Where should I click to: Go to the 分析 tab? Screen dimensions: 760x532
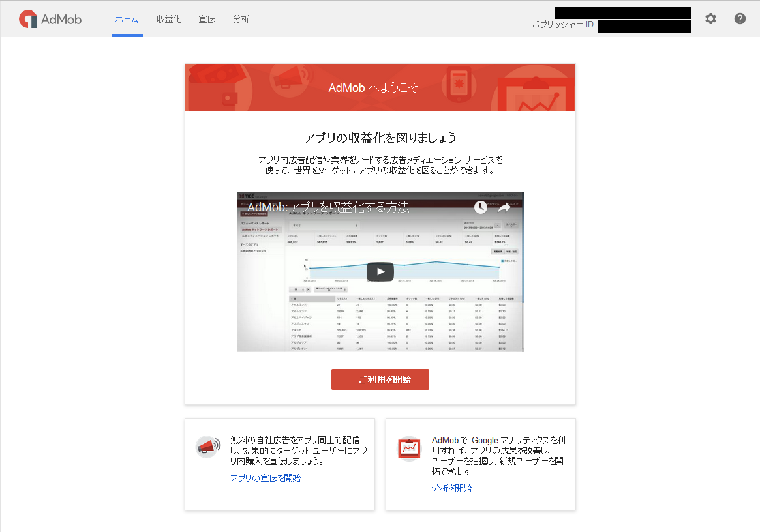pos(241,20)
